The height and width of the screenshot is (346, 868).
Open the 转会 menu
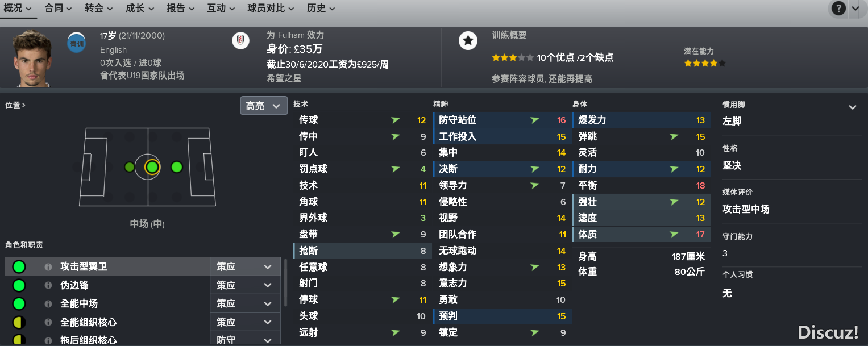coord(99,9)
